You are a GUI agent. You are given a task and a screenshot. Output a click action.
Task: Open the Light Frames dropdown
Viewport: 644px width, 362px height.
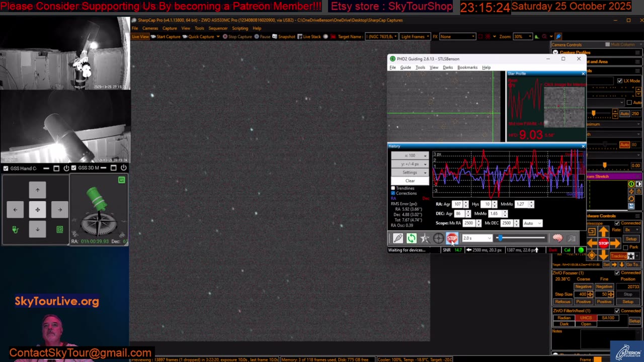click(x=415, y=36)
